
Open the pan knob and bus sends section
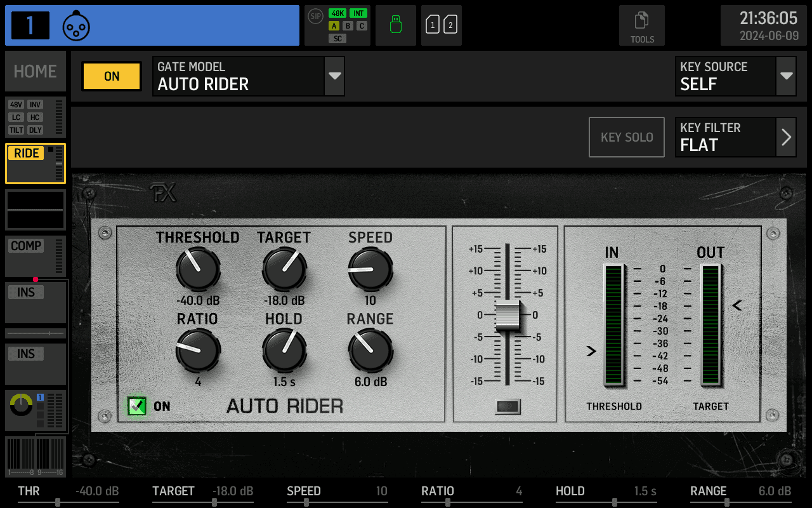pyautogui.click(x=36, y=411)
